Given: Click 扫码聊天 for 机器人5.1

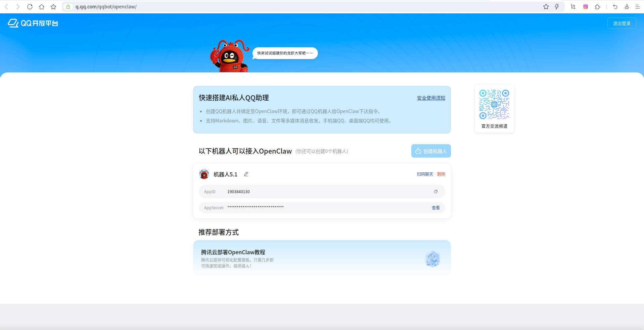Looking at the screenshot, I should [425, 174].
